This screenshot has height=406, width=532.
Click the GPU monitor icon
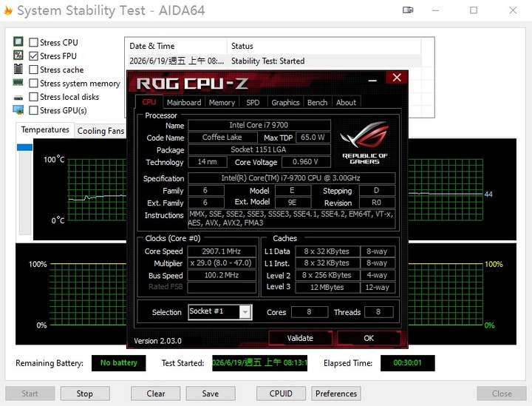(x=18, y=110)
